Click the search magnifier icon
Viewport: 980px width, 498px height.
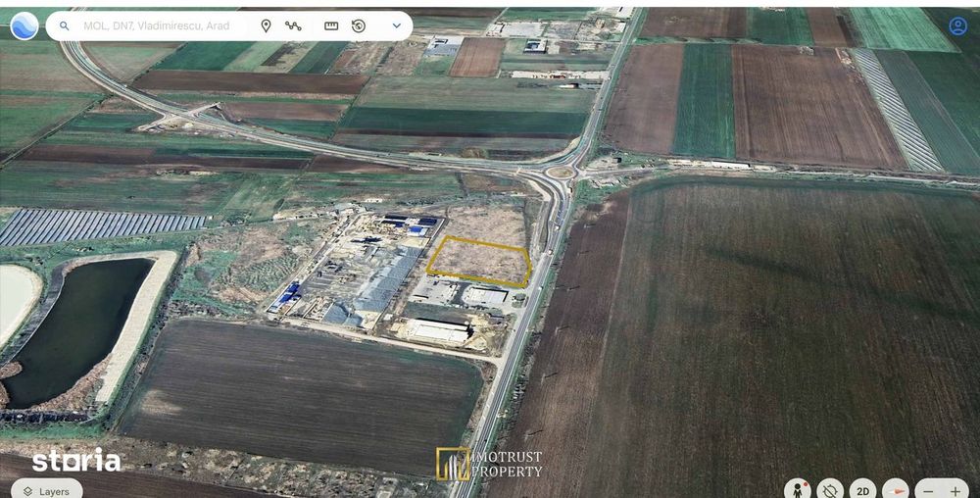coord(65,26)
